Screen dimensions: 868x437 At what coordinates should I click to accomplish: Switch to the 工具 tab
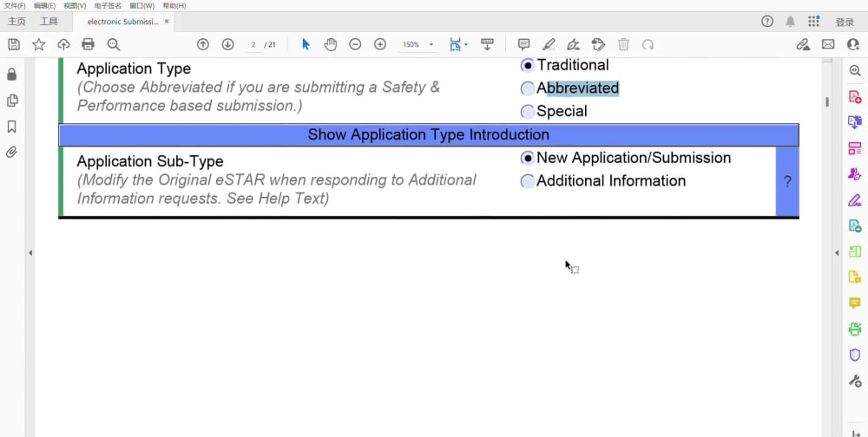coord(49,22)
